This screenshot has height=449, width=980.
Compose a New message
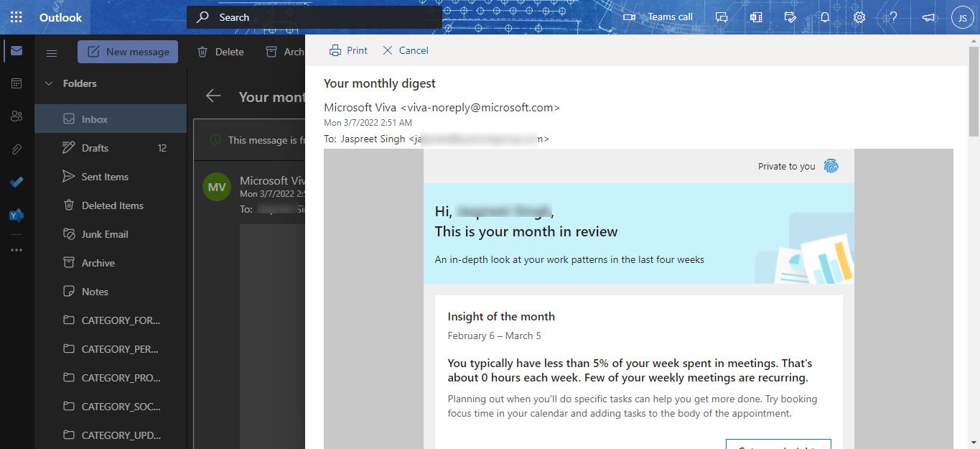[128, 52]
